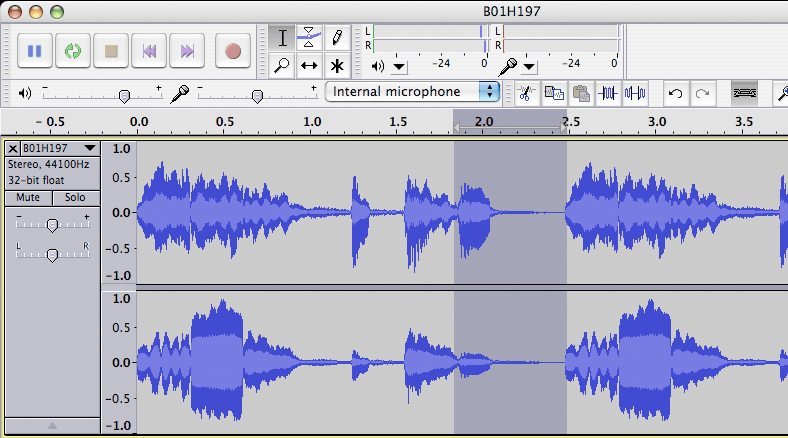
Task: Mute the B01H197 track
Action: click(28, 197)
